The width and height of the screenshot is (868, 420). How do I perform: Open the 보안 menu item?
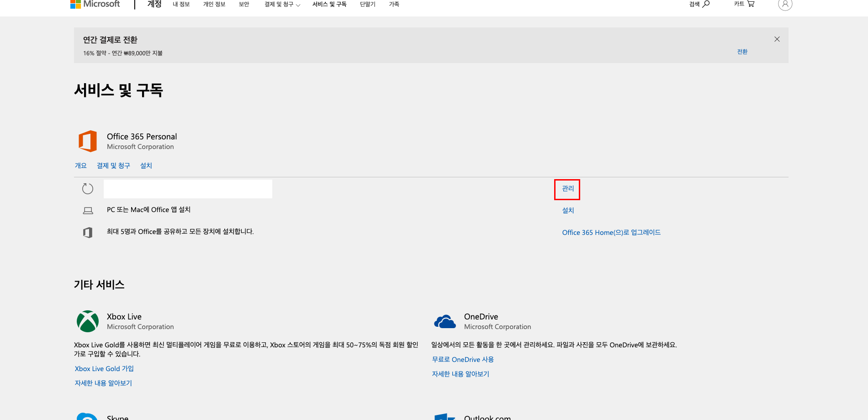coord(244,5)
